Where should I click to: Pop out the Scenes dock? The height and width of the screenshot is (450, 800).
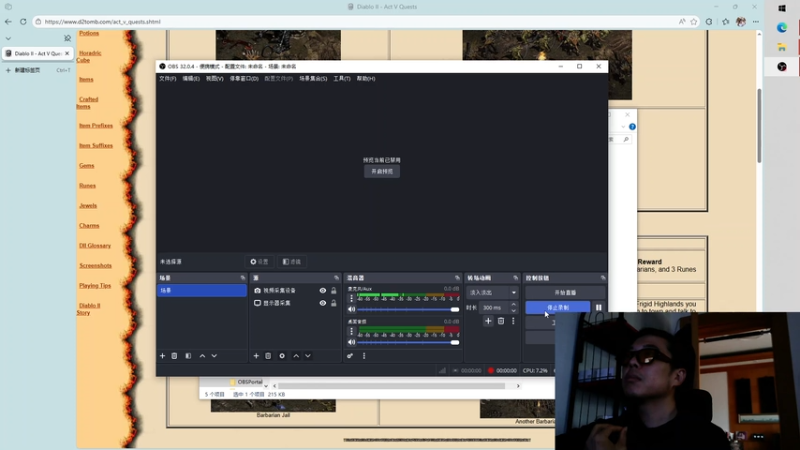[x=243, y=278]
